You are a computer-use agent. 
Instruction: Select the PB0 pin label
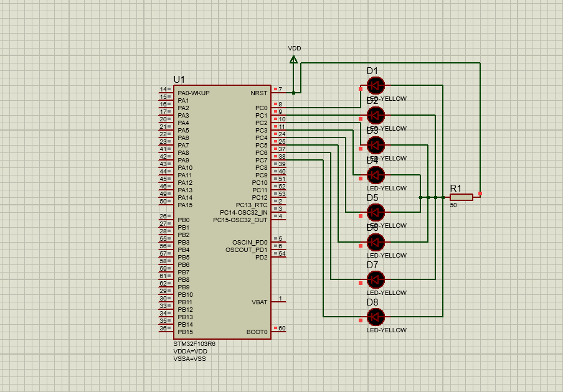(x=184, y=220)
